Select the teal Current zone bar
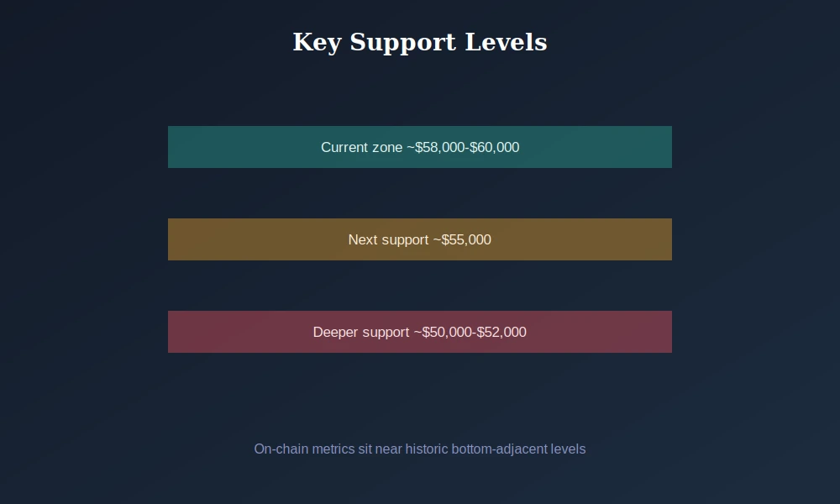 (419, 147)
